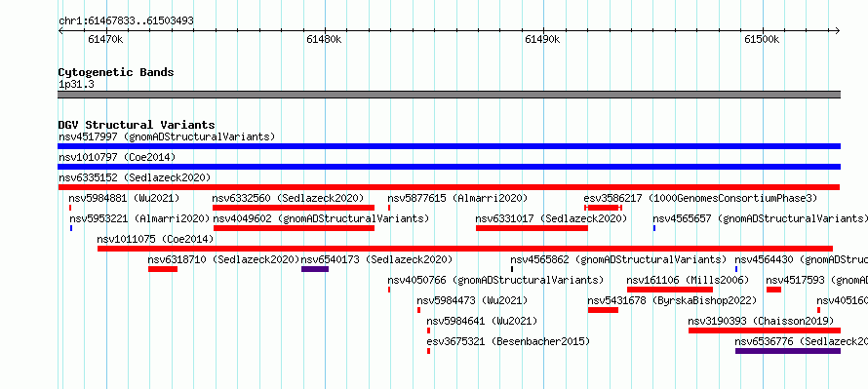This screenshot has height=389, width=868.
Task: Click the black tick under nsv4565862
Action: pos(512,269)
